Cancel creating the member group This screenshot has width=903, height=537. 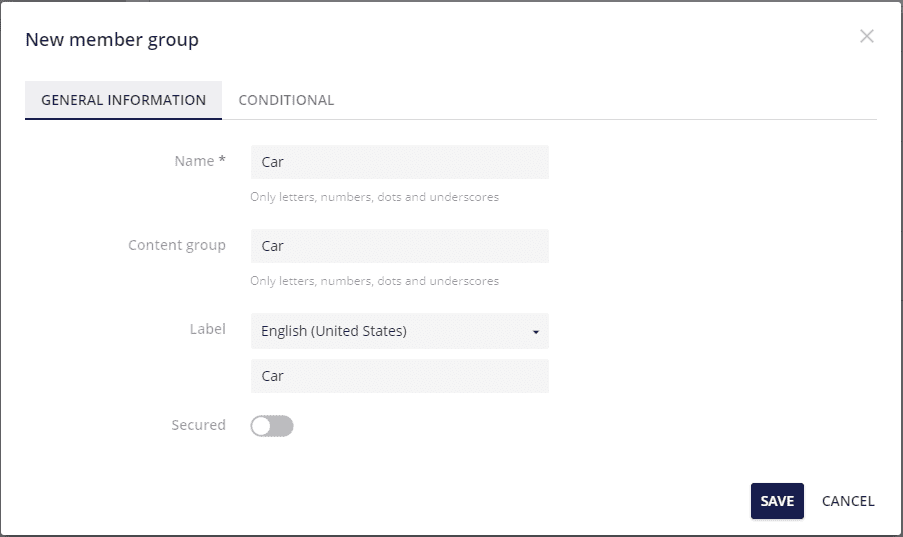point(848,501)
